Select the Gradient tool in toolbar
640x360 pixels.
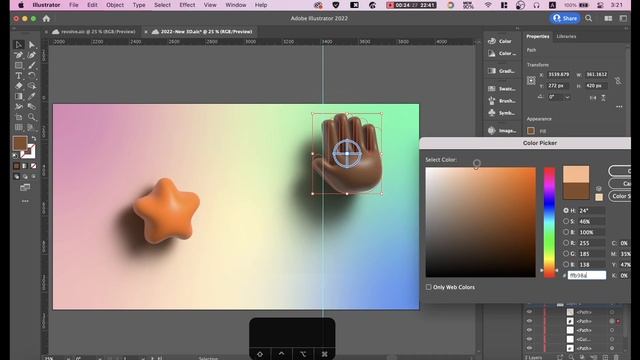tap(19, 96)
